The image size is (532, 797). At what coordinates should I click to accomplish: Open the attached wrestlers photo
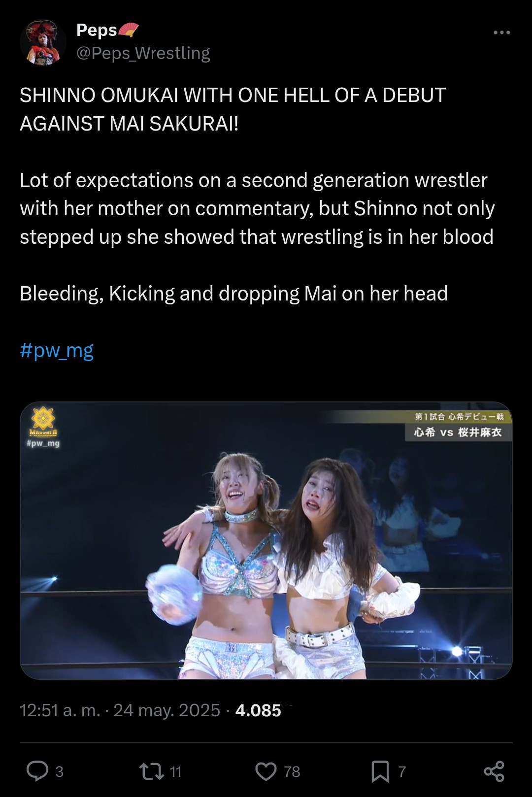click(266, 540)
